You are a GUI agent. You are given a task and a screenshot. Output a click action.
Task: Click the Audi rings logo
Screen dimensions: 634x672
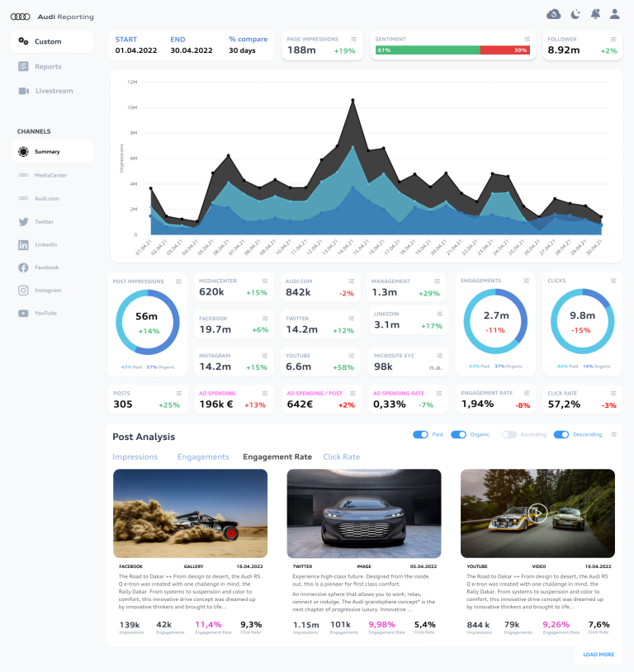(x=20, y=17)
